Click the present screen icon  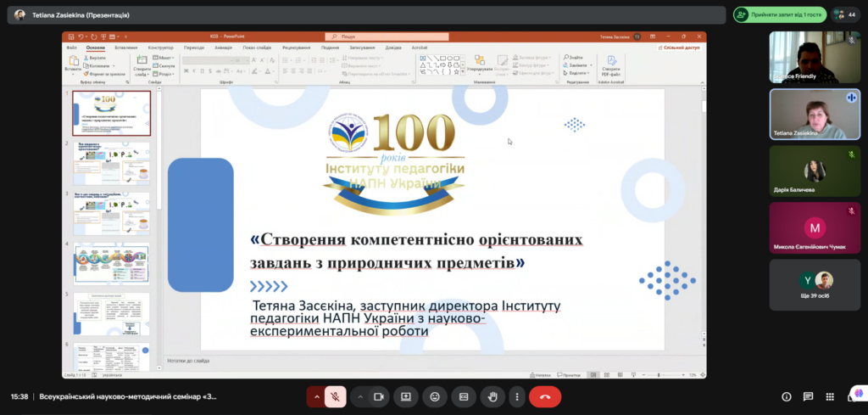[406, 396]
